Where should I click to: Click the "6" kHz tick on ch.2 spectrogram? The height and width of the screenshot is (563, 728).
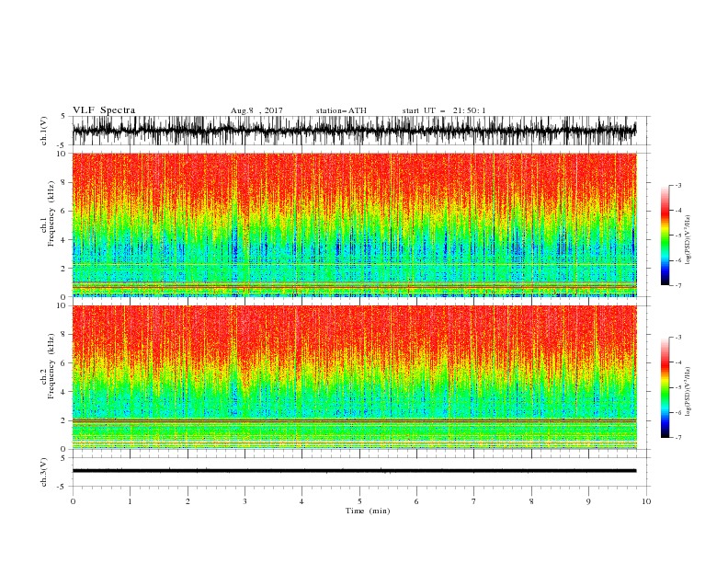(63, 362)
